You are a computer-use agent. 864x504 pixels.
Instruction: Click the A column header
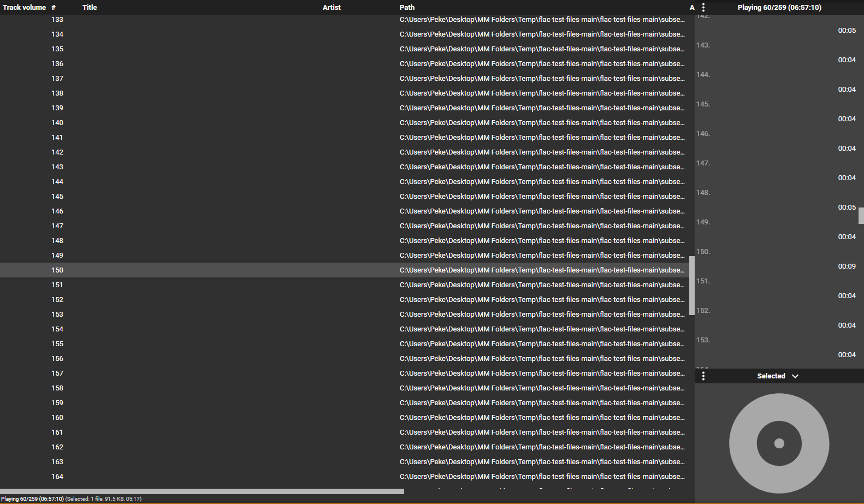coord(692,8)
